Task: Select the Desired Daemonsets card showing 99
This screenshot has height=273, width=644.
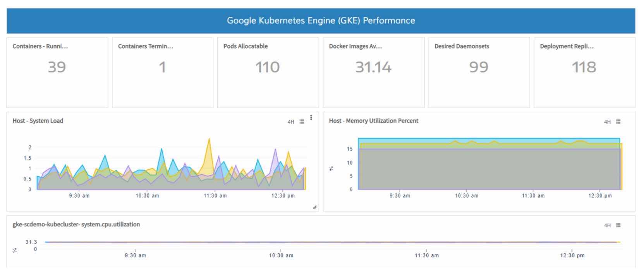Action: point(479,72)
